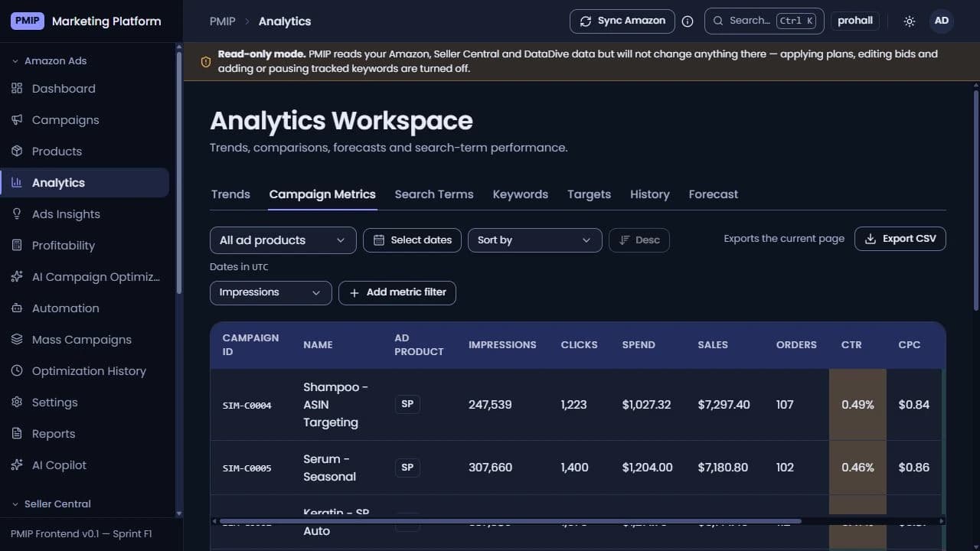This screenshot has width=980, height=551.
Task: Click the PMIP breadcrumb link
Action: pyautogui.click(x=223, y=21)
